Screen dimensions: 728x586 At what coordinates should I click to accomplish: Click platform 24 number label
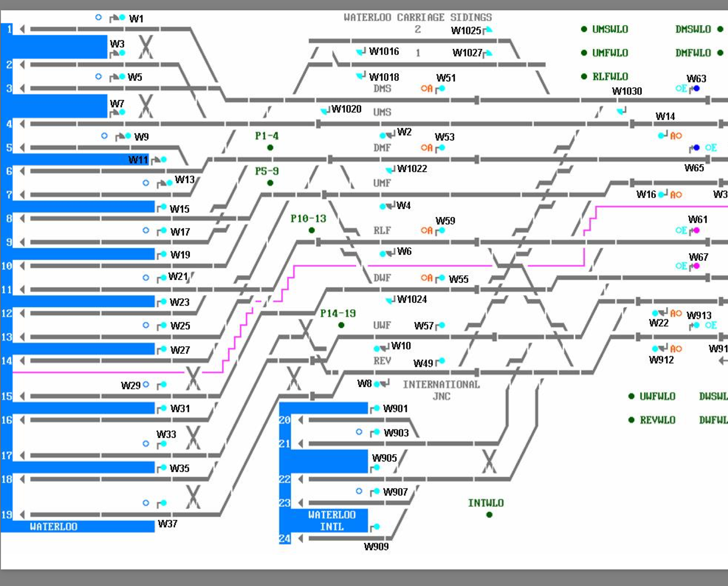click(285, 539)
